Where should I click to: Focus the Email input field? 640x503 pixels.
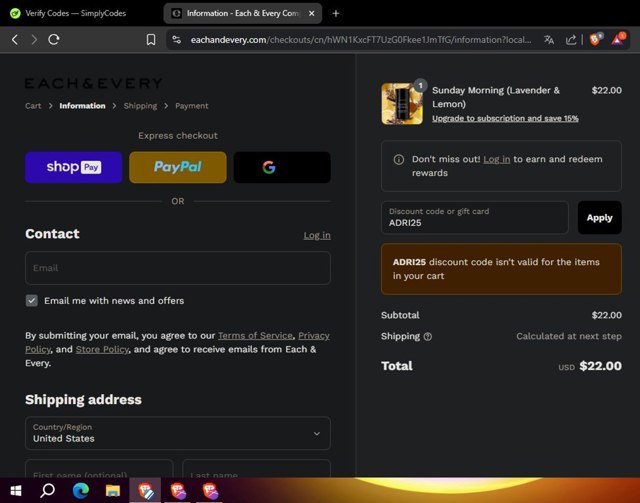coord(178,268)
